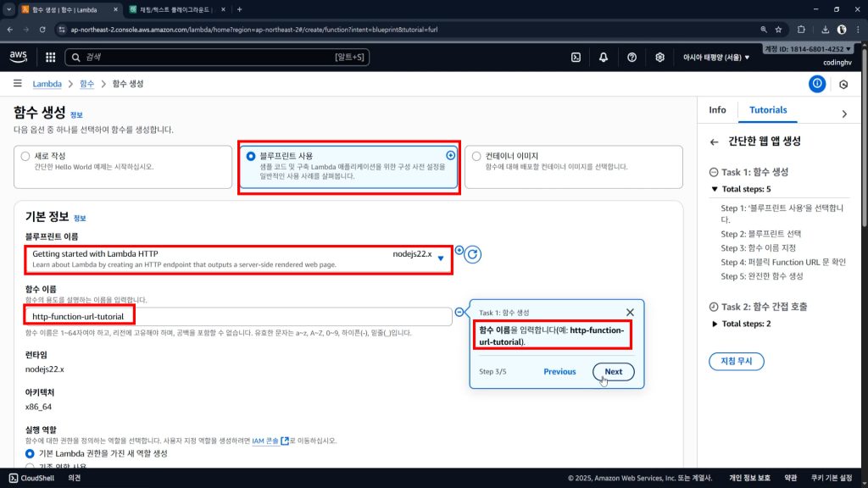Screen dimensions: 868x488
Task: Click the tutorial marker on blueprint card
Action: (x=451, y=156)
